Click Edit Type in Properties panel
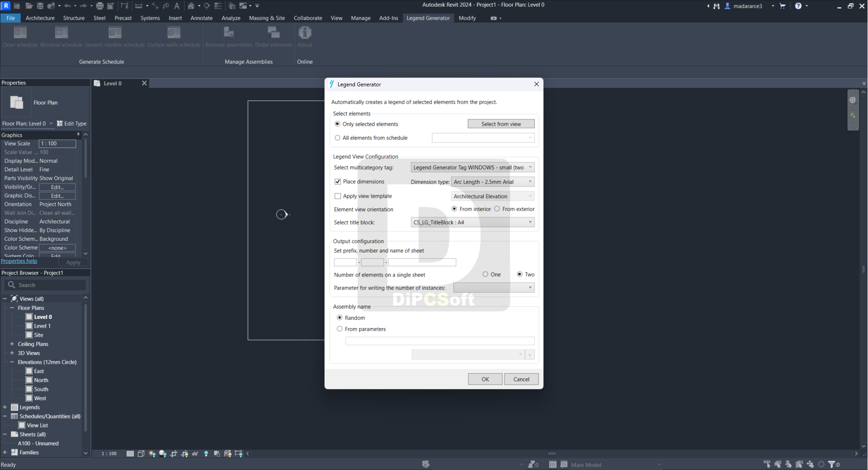This screenshot has width=868, height=470. (x=71, y=123)
